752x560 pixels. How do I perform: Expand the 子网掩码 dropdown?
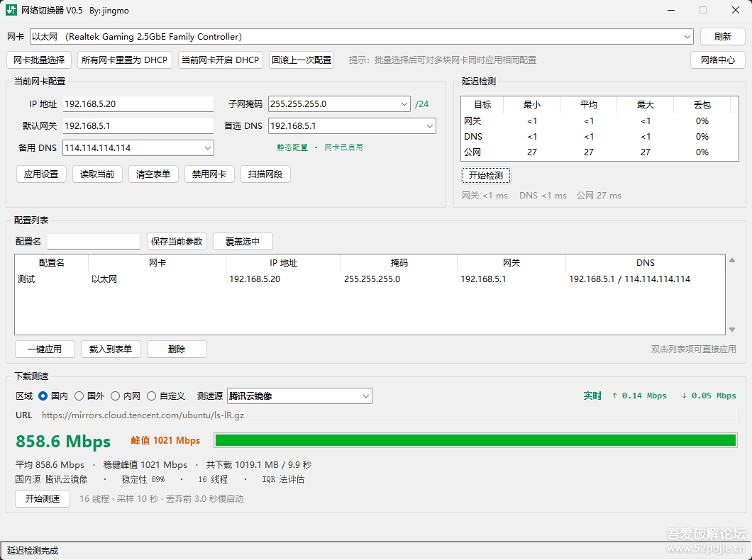[404, 104]
